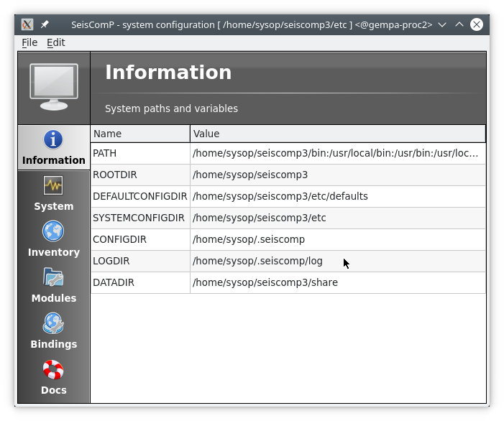504x421 pixels.
Task: Open the File menu
Action: (x=29, y=42)
